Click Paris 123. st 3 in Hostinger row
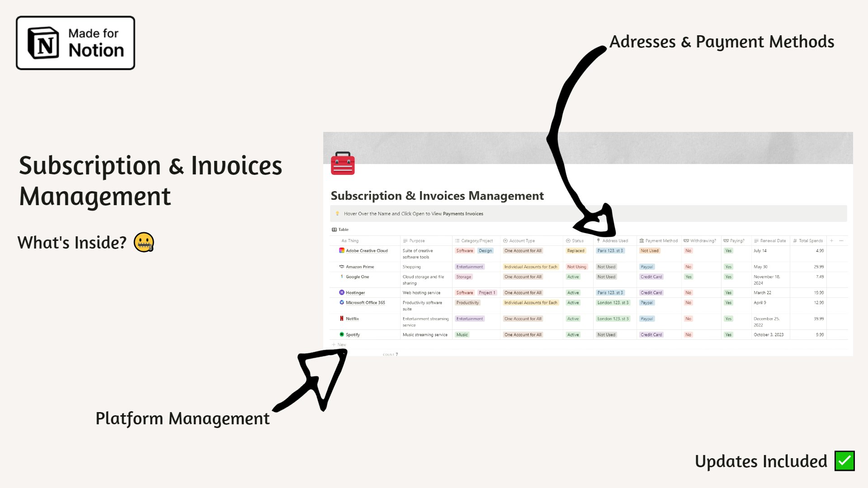The image size is (868, 488). point(610,293)
